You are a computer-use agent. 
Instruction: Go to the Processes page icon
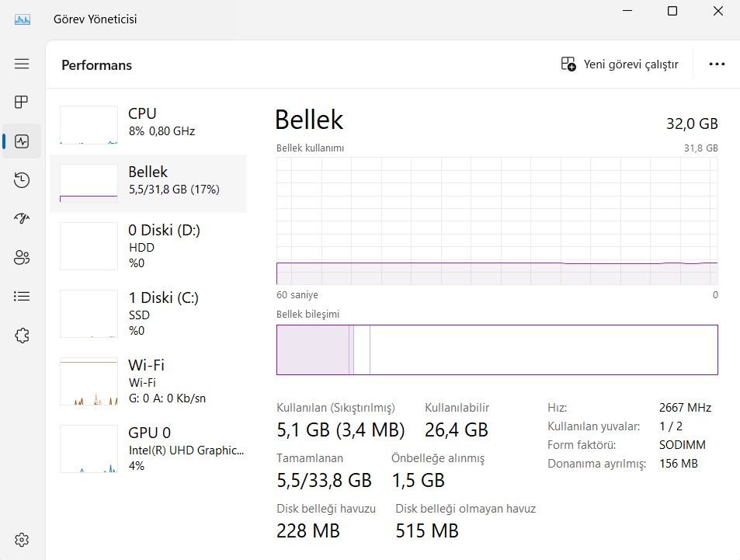(22, 102)
